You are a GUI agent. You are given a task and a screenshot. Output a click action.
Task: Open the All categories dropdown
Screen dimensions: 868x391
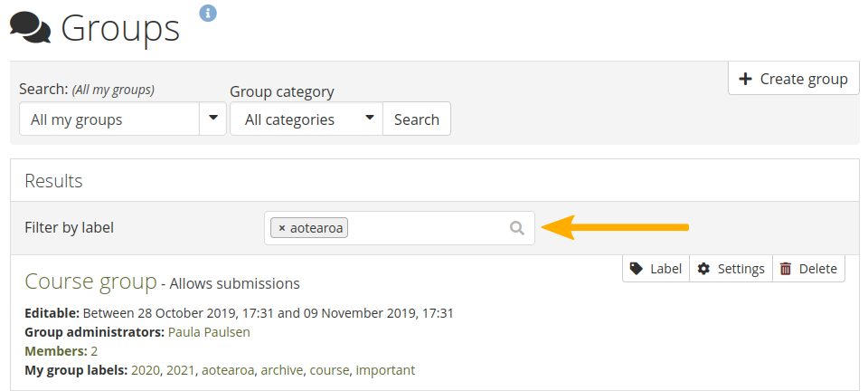pos(307,119)
